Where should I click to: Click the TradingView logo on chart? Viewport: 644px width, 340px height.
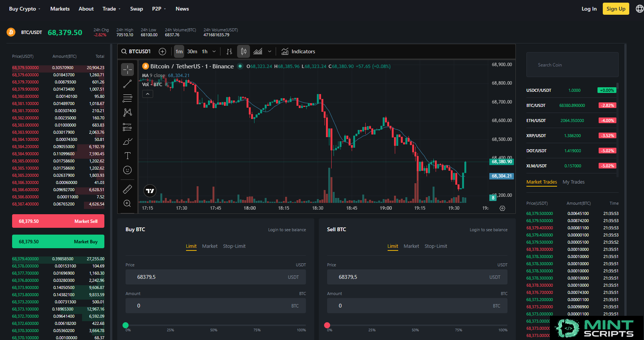click(x=150, y=191)
